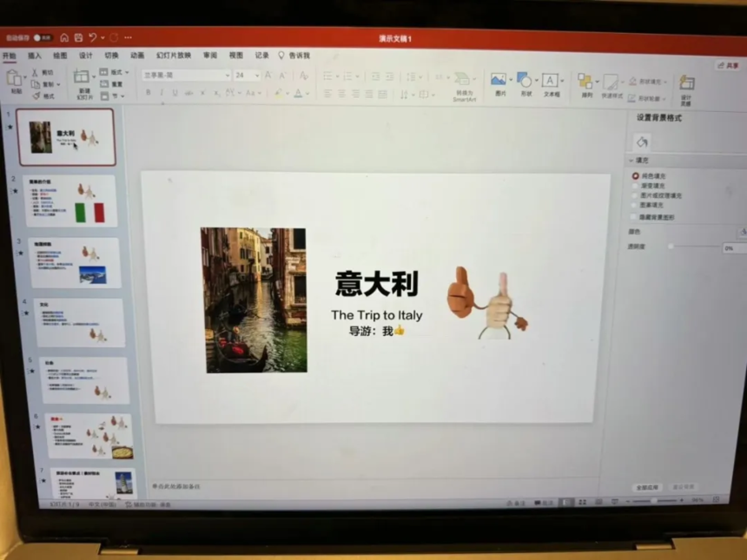Image resolution: width=747 pixels, height=560 pixels.
Task: Click the Fill paint bucket icon in format pane
Action: [x=642, y=142]
